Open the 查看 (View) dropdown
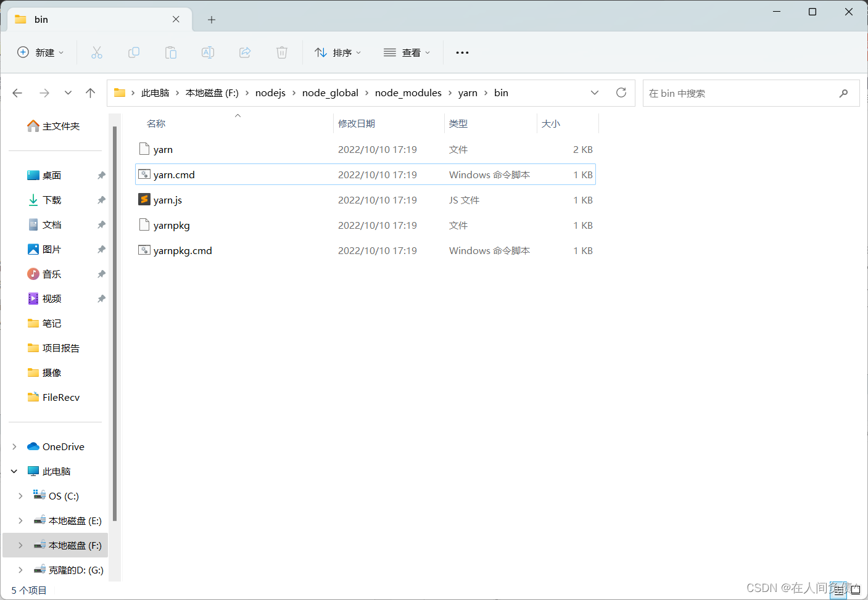The width and height of the screenshot is (868, 600). pos(407,52)
